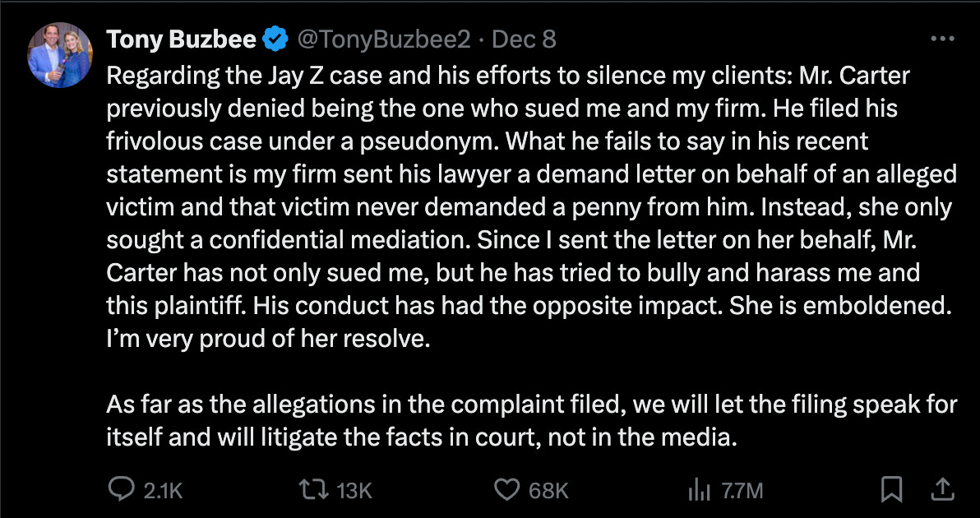Bookmark this tweet
980x518 pixels.
tap(890, 490)
